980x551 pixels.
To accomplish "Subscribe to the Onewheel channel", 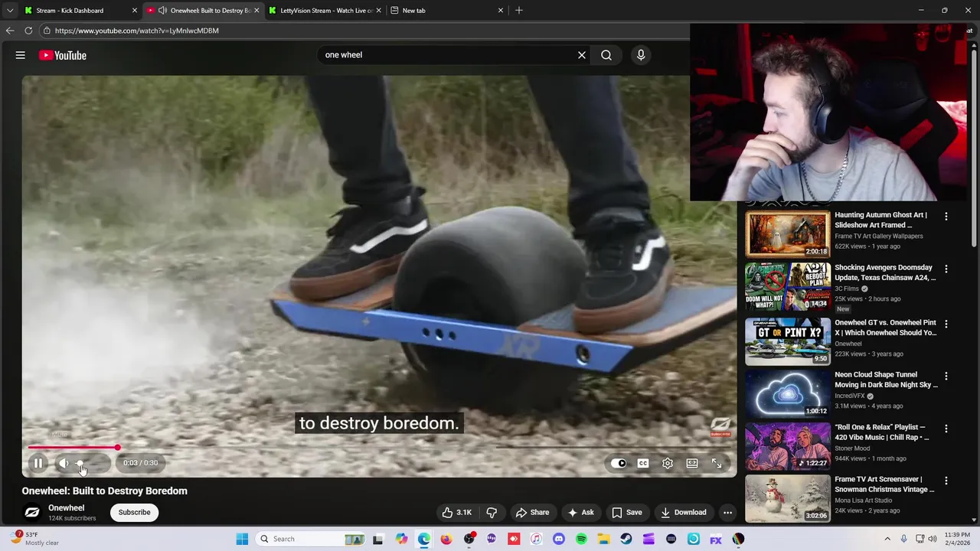I will click(x=134, y=512).
